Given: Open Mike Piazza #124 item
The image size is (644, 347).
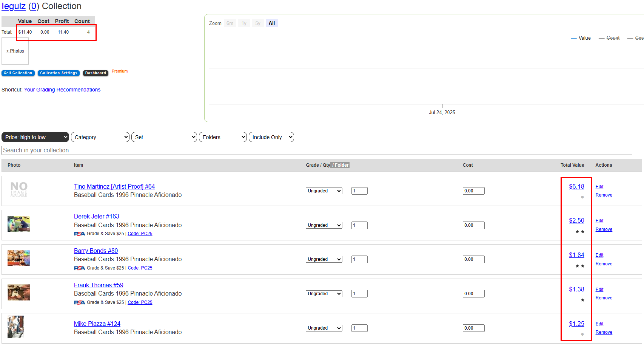Looking at the screenshot, I should [x=97, y=324].
